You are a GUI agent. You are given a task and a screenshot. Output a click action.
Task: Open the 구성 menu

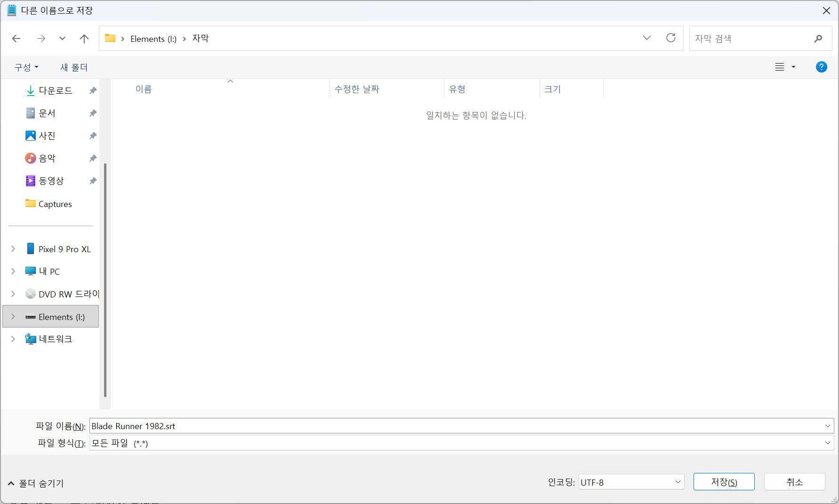(26, 67)
